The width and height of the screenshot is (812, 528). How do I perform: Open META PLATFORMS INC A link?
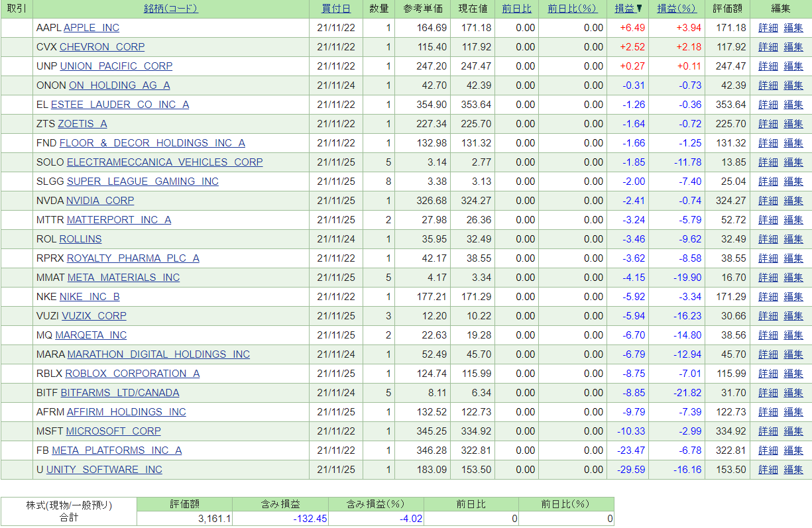pos(117,450)
